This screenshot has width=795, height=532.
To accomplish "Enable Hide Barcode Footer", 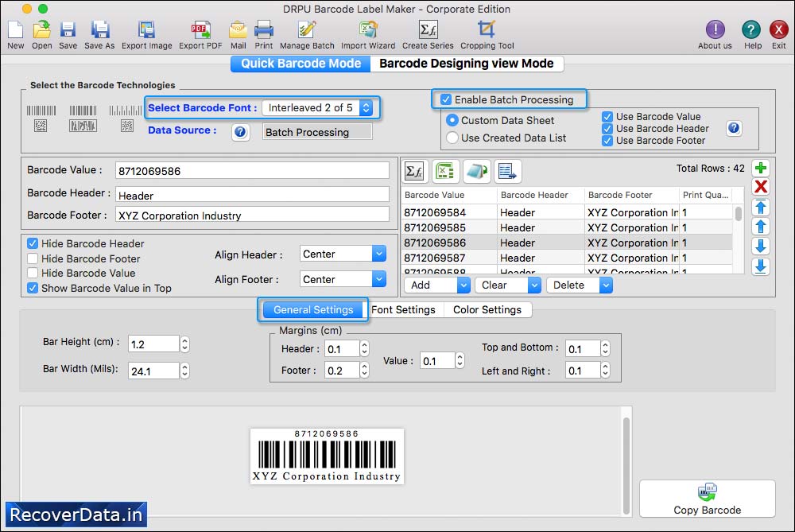I will click(x=33, y=258).
